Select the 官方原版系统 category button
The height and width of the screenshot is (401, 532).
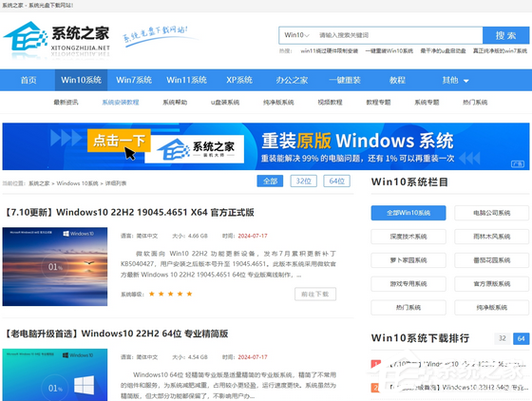pyautogui.click(x=492, y=284)
